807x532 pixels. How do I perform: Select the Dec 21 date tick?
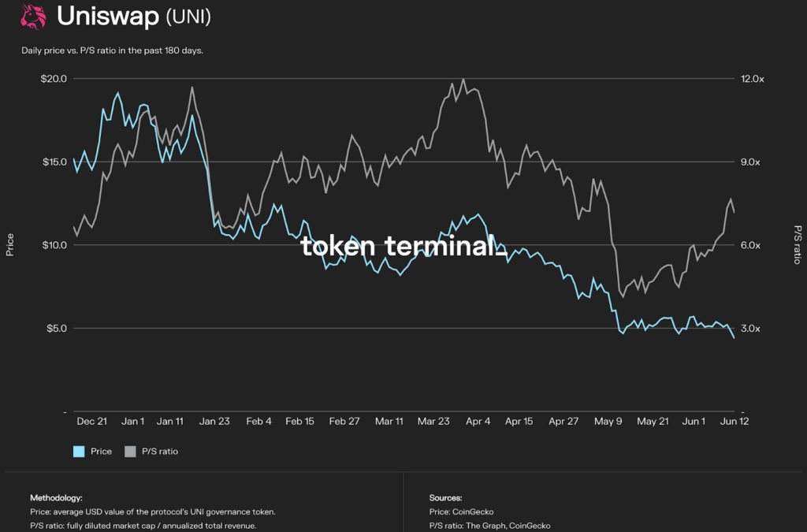[91, 422]
